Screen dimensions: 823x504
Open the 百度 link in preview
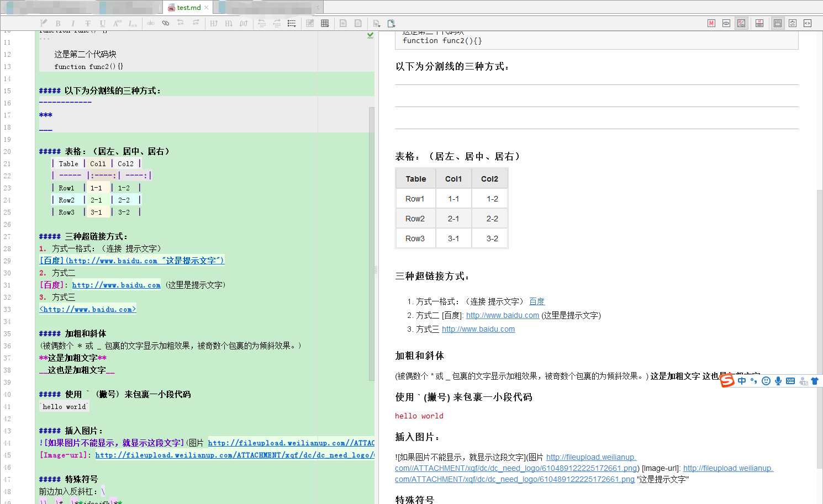(537, 301)
